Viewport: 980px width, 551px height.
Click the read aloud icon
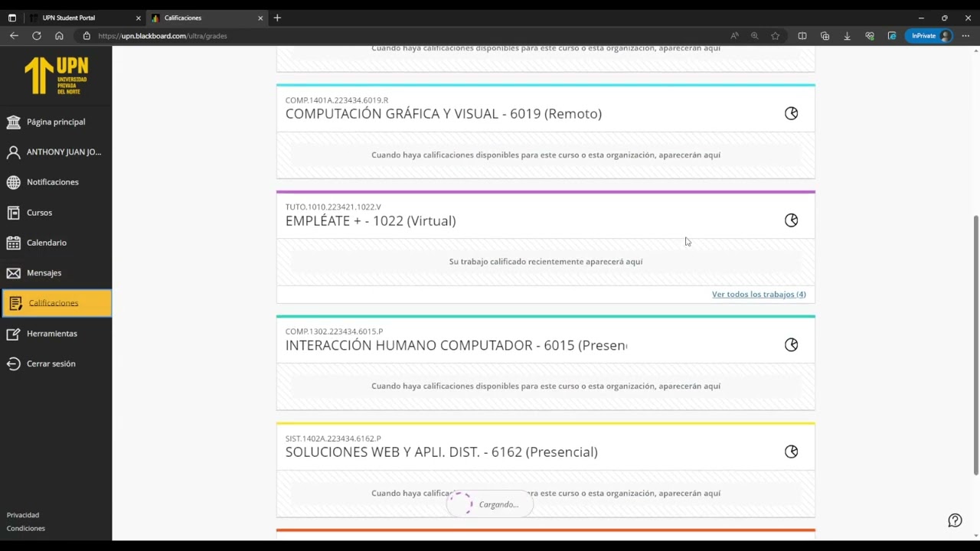click(x=734, y=35)
